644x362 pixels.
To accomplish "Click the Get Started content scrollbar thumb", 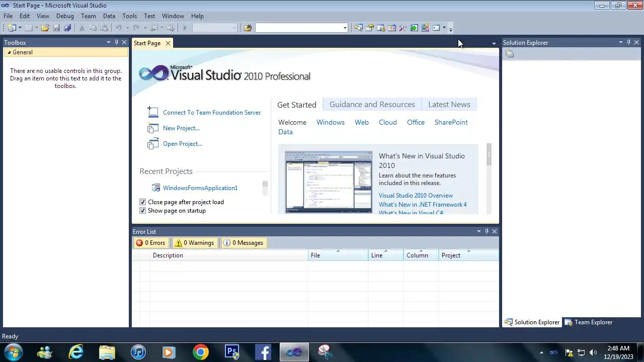I will tap(489, 154).
